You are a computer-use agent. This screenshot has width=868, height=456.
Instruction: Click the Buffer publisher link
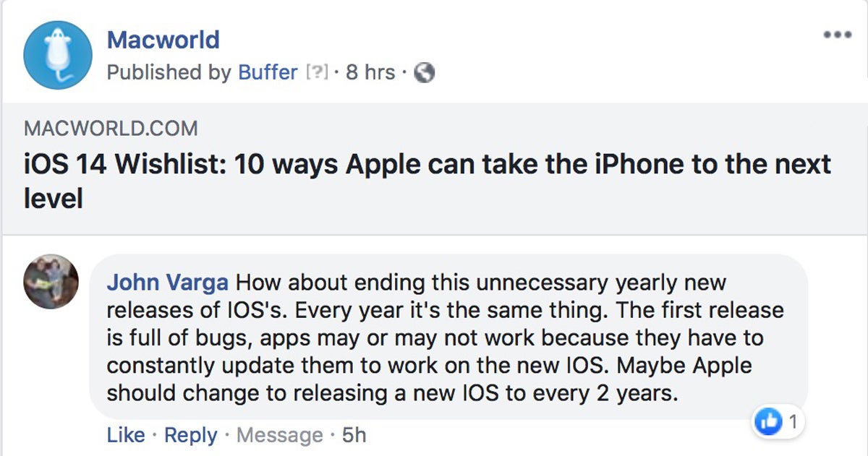pyautogui.click(x=268, y=72)
